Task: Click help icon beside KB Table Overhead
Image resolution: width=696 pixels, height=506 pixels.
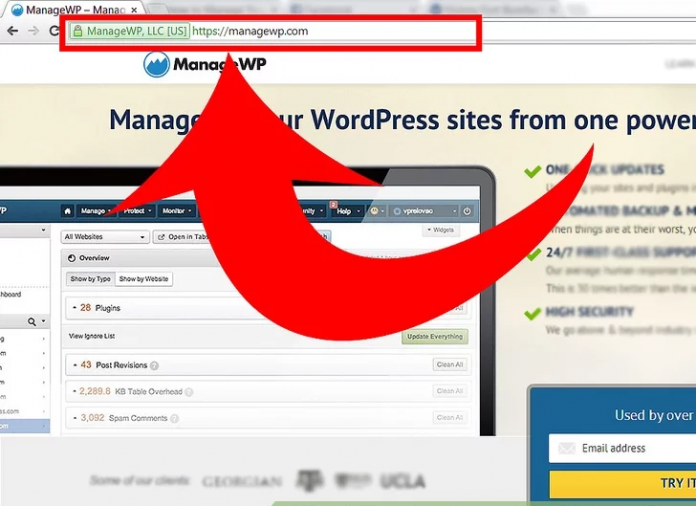Action: 188,392
